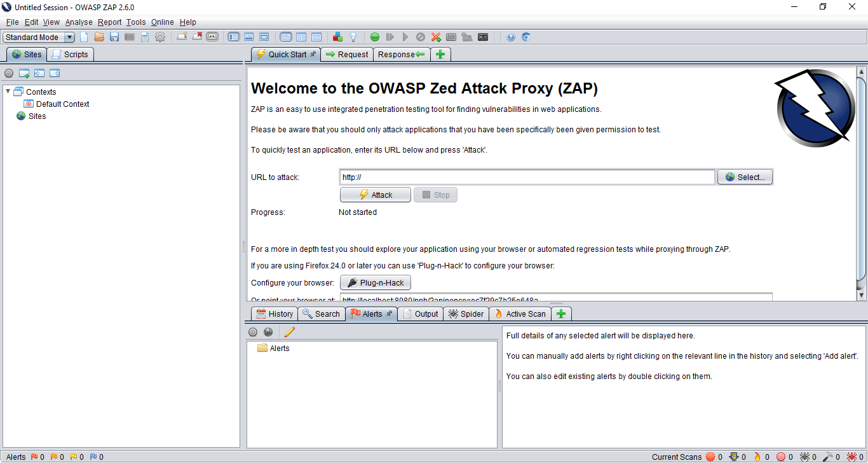Click the Bin request drop icon
This screenshot has width=868, height=463.
421,37
